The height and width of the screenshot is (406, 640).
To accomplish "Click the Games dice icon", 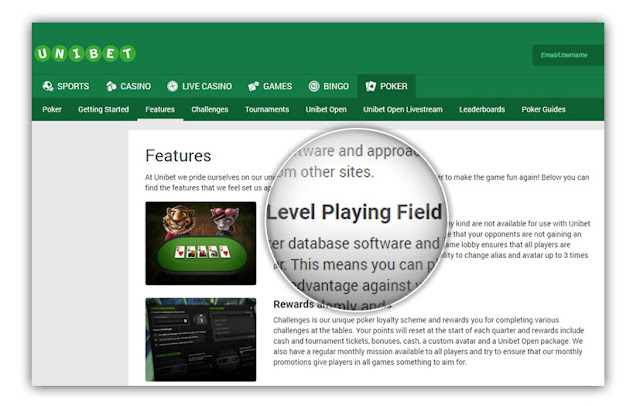I will [253, 86].
